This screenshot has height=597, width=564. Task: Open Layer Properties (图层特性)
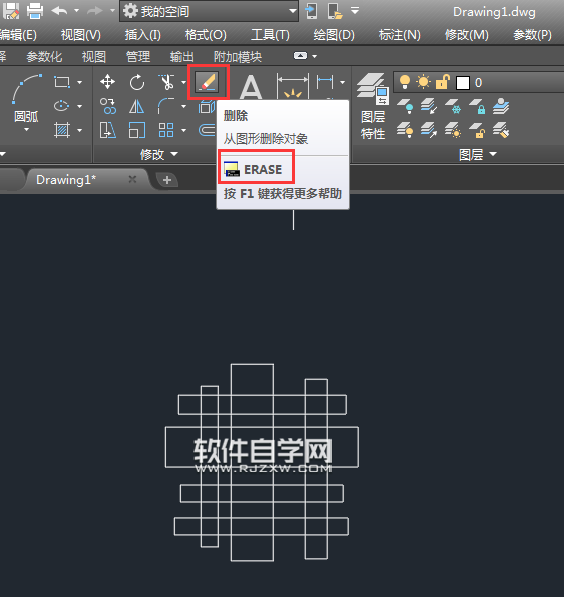[373, 106]
